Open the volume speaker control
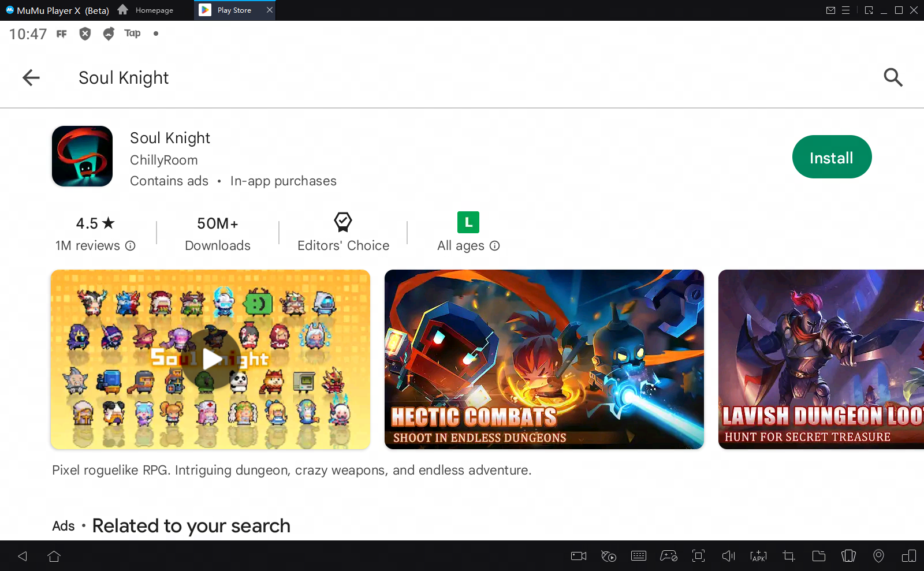 click(728, 556)
